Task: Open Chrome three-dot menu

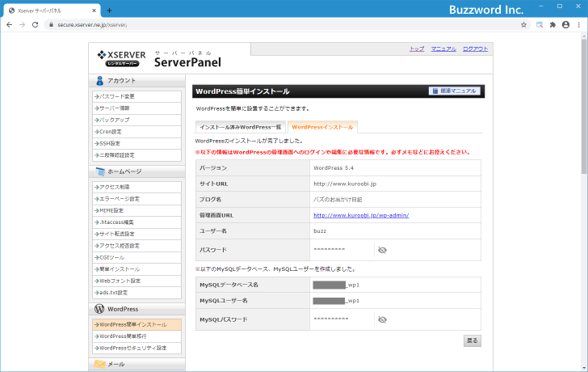Action: coord(579,25)
